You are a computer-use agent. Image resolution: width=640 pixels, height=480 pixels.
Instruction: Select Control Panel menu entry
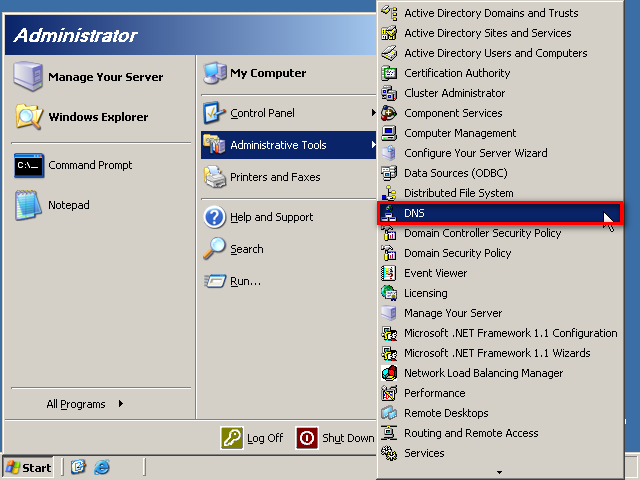click(x=289, y=113)
